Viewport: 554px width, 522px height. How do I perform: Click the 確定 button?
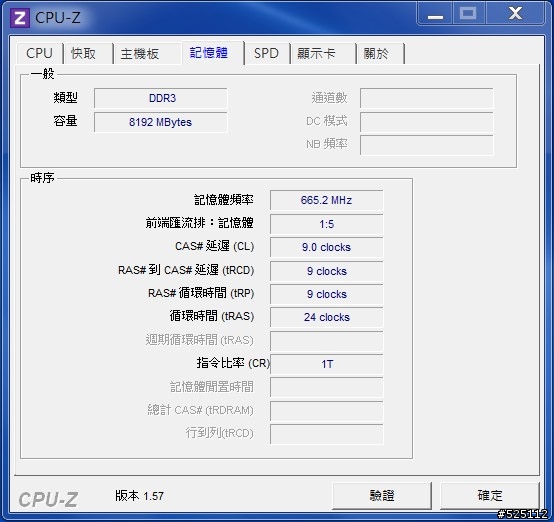490,495
